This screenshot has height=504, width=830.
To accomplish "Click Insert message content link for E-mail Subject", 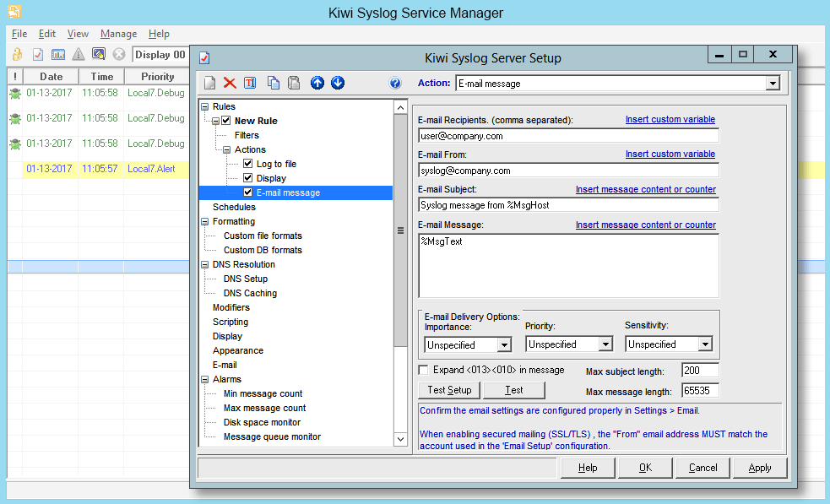I will (x=645, y=190).
